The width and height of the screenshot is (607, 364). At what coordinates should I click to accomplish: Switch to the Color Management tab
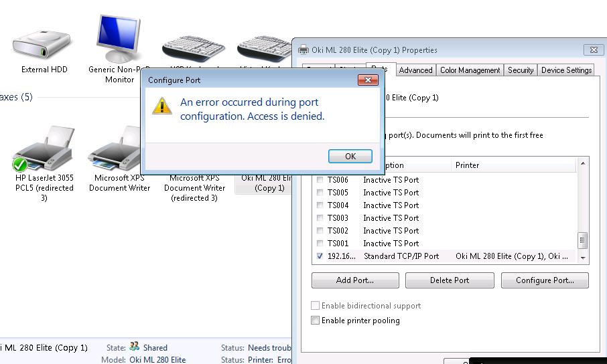click(470, 70)
